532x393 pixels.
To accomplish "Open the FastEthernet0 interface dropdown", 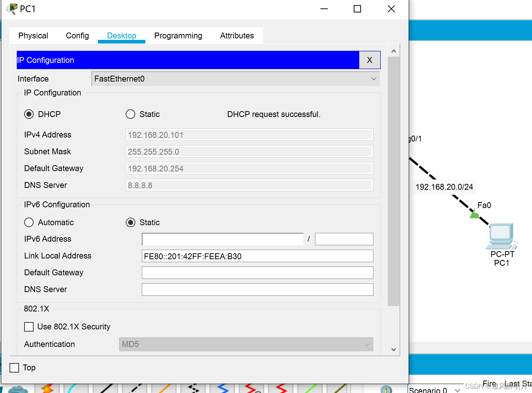I will click(x=235, y=79).
